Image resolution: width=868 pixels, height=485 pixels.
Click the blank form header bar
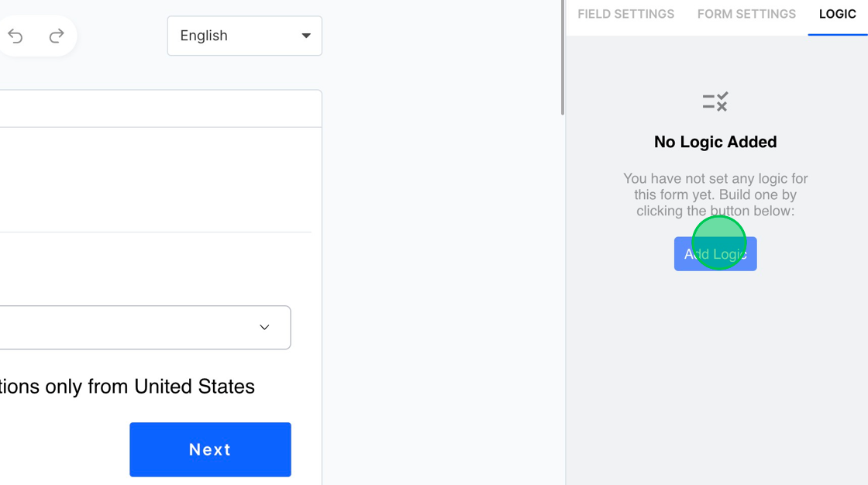point(155,108)
